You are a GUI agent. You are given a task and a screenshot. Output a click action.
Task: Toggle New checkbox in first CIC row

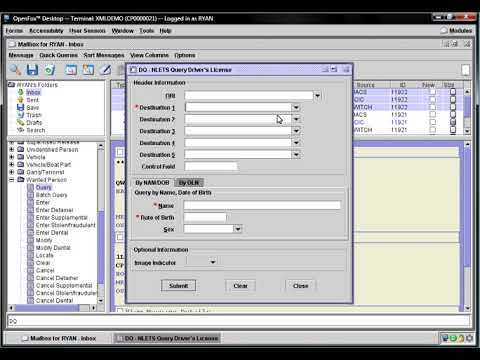432,99
